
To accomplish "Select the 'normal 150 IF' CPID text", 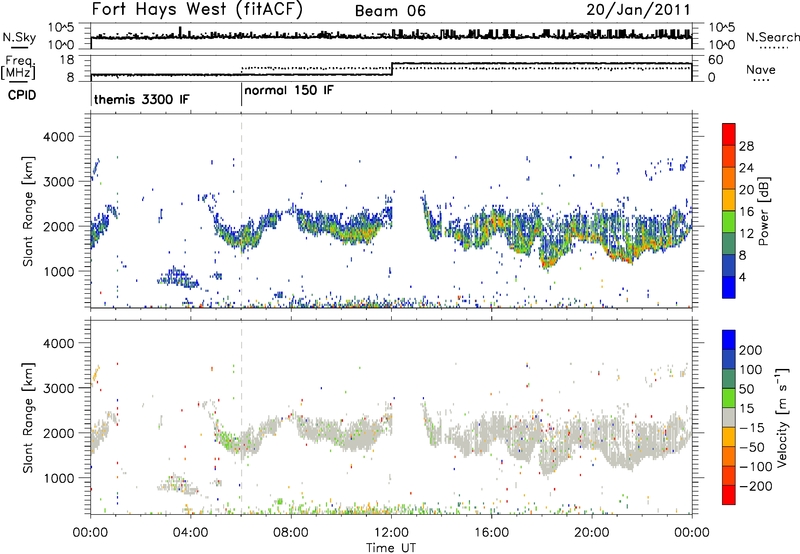I will click(289, 91).
